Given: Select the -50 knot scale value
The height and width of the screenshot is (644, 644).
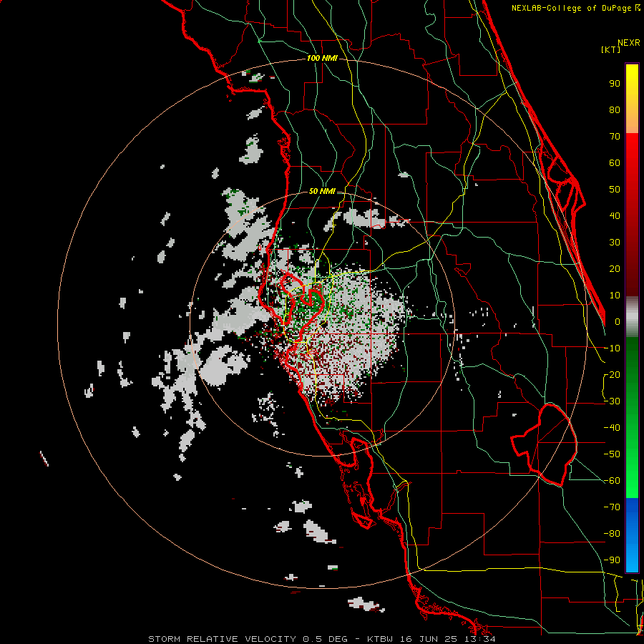Looking at the screenshot, I should click(612, 454).
